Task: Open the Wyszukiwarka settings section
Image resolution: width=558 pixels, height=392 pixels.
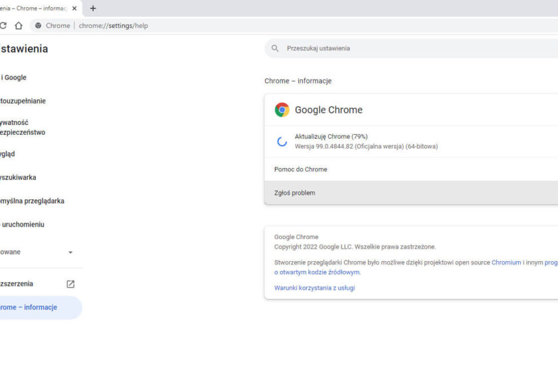Action: [x=18, y=177]
